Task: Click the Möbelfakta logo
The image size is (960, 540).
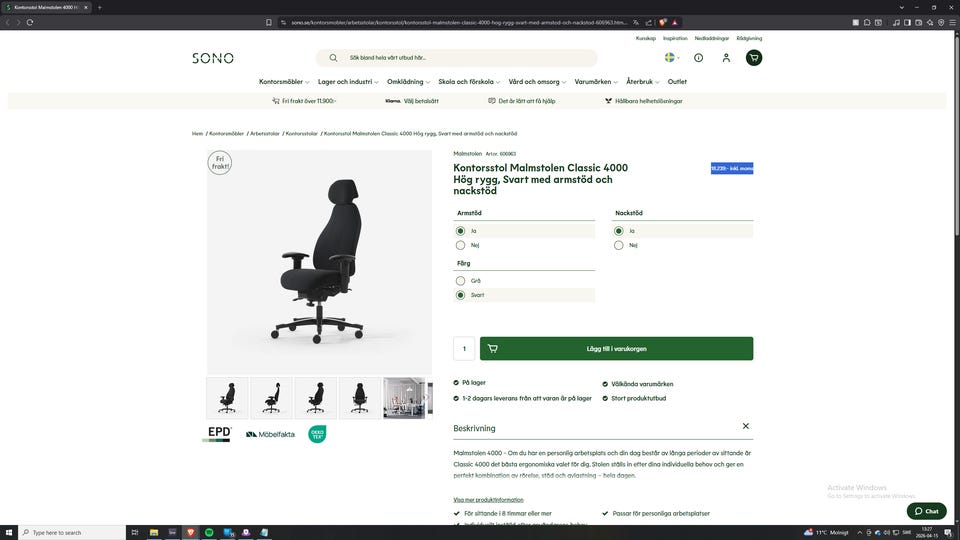Action: pyautogui.click(x=270, y=434)
